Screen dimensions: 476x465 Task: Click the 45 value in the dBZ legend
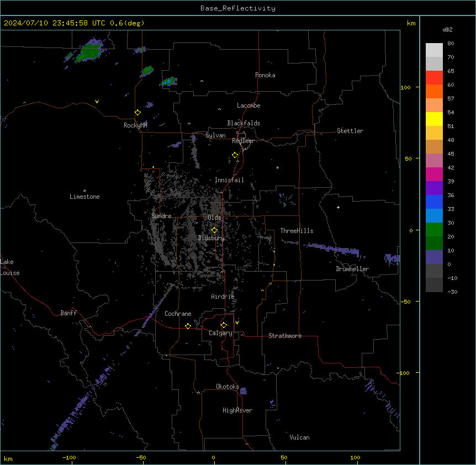coord(451,154)
